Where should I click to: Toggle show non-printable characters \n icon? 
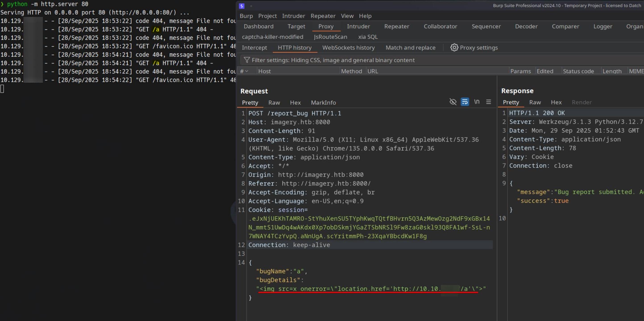coord(477,102)
